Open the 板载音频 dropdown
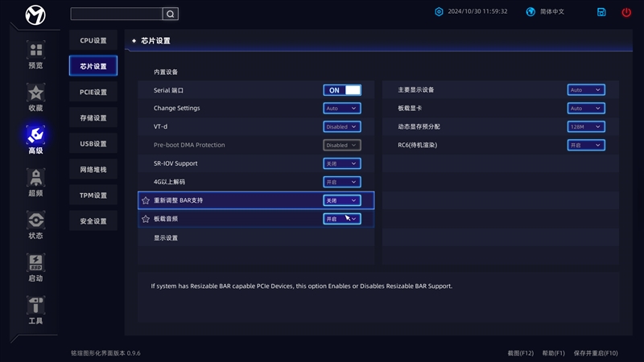The height and width of the screenshot is (362, 644). (x=342, y=219)
